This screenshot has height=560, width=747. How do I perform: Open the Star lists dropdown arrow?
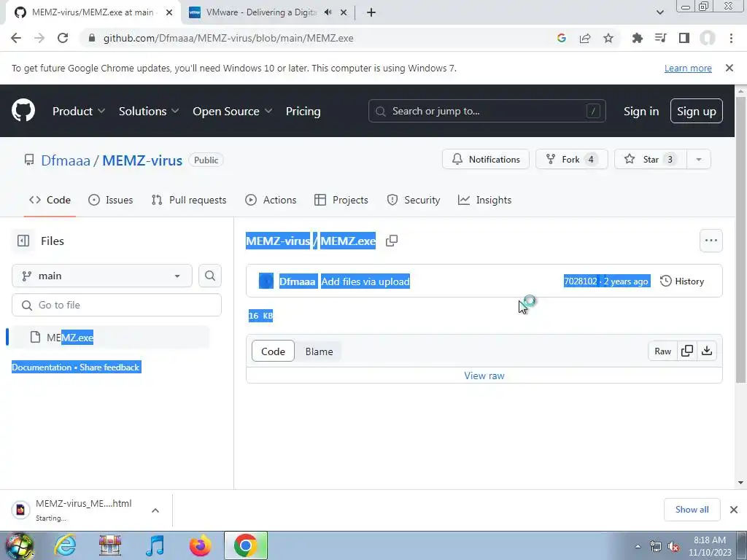[x=699, y=159]
